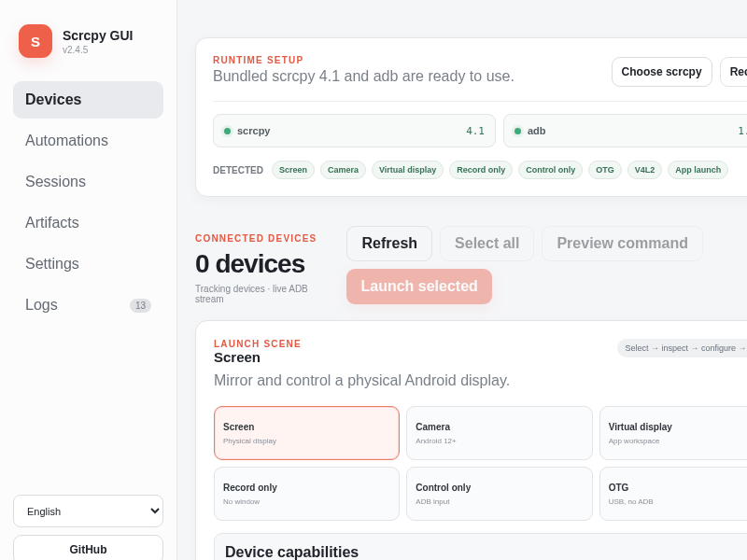747x560 pixels.
Task: Select the OTG USB, no ADB card
Action: click(673, 494)
